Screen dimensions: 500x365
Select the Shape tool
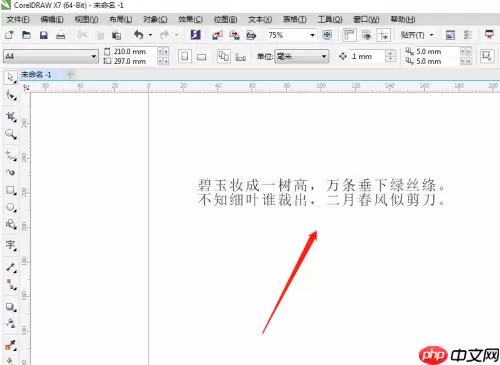pos(11,96)
